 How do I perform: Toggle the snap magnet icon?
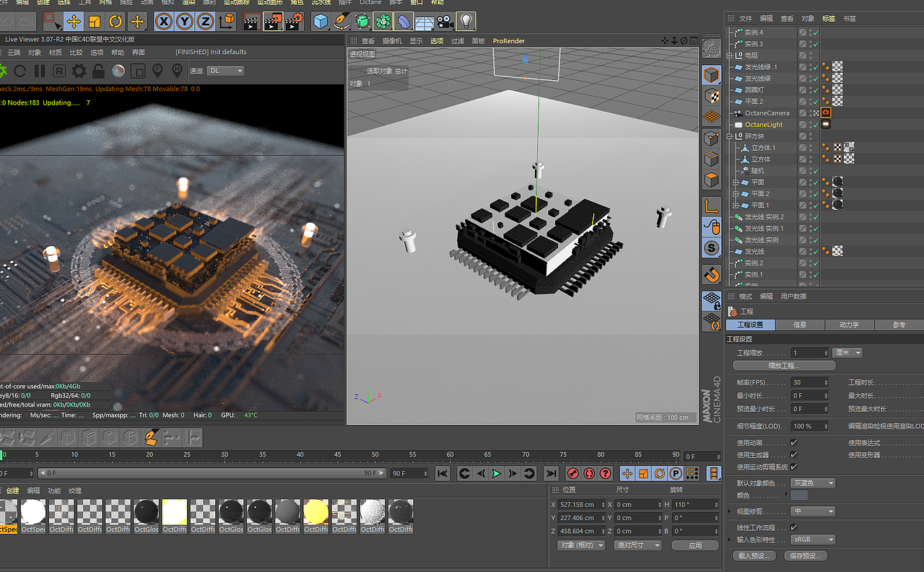click(712, 275)
